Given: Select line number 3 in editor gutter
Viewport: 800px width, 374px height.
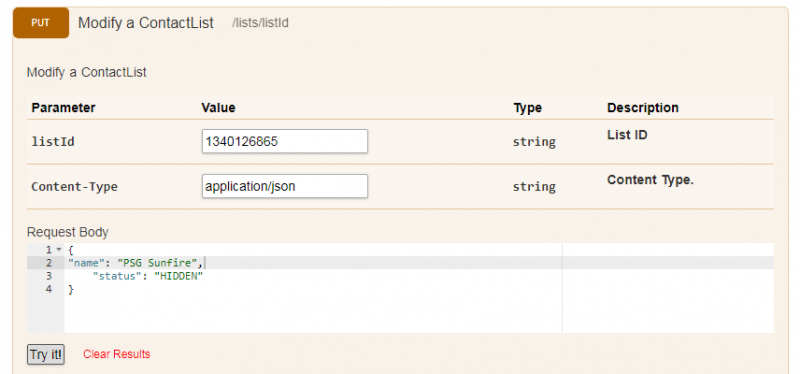Looking at the screenshot, I should point(49,276).
